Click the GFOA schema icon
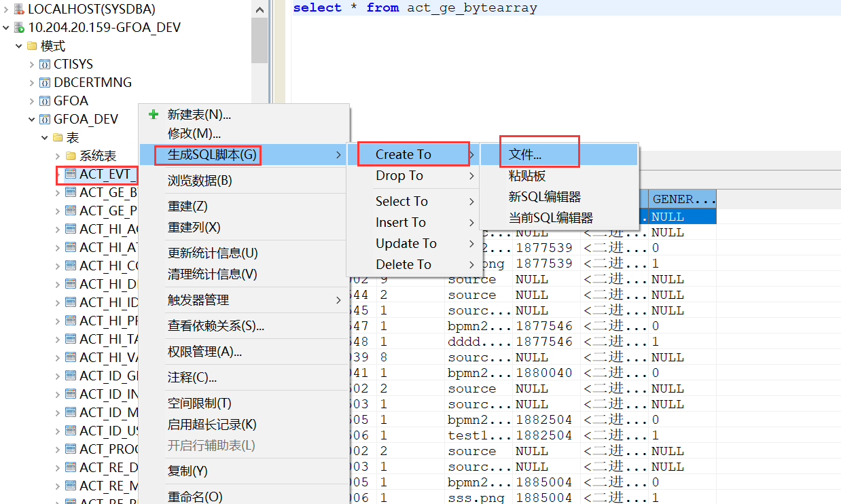 coord(45,101)
